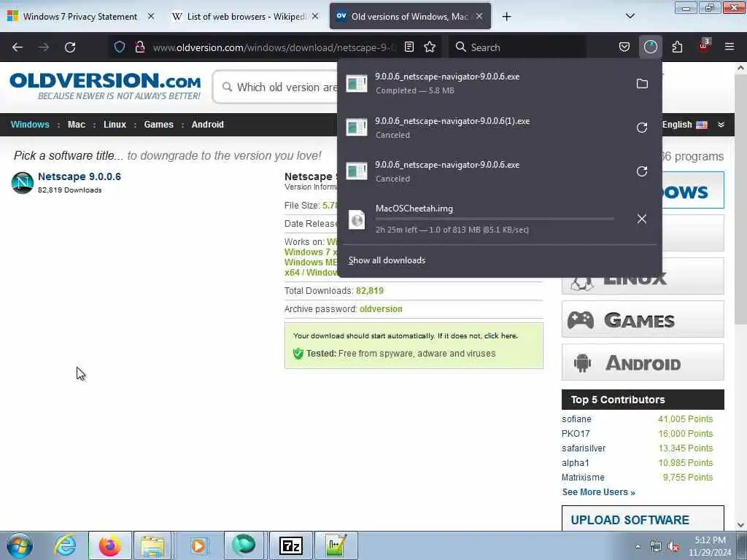Click Show all downloads
The height and width of the screenshot is (560, 747).
387,260
